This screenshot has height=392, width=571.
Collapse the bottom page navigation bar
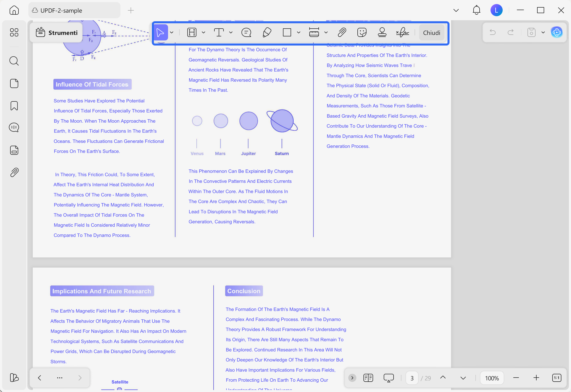click(352, 378)
